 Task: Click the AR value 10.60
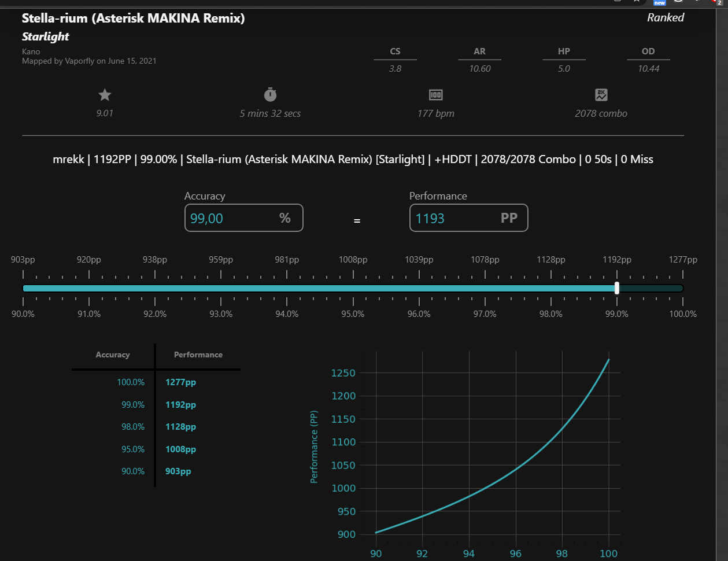point(479,68)
